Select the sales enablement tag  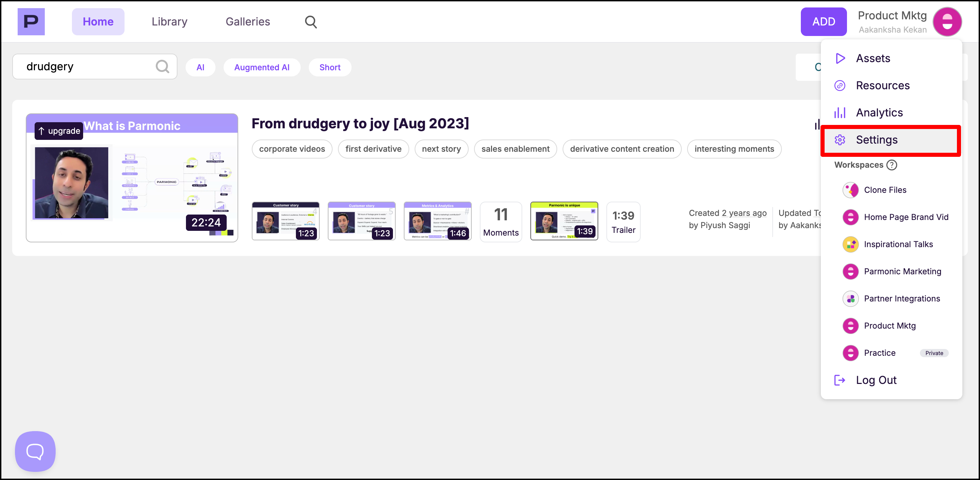515,149
